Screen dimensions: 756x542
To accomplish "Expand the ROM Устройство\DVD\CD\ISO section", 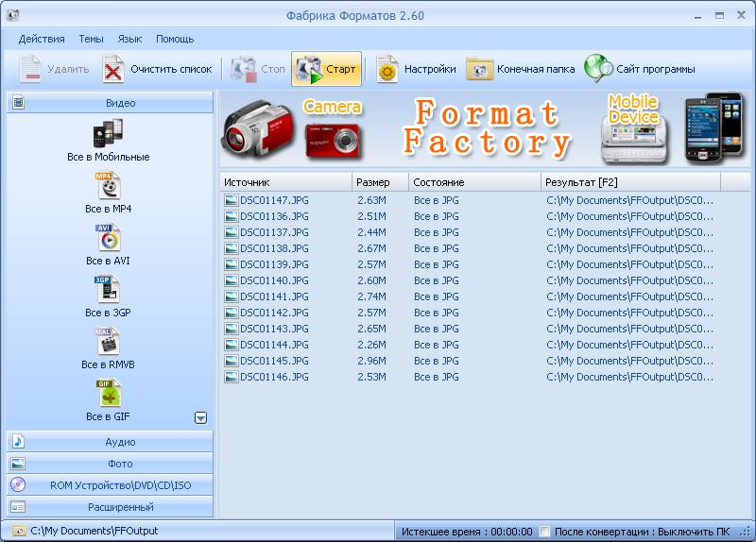I will (x=110, y=485).
